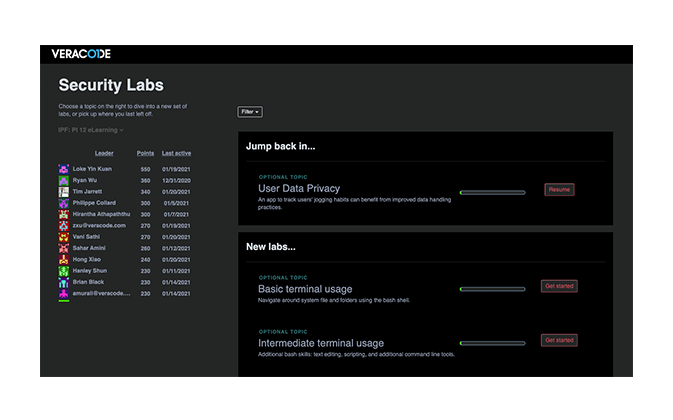Click last active date 01/5/2021
The image size is (673, 420).
pos(176,203)
